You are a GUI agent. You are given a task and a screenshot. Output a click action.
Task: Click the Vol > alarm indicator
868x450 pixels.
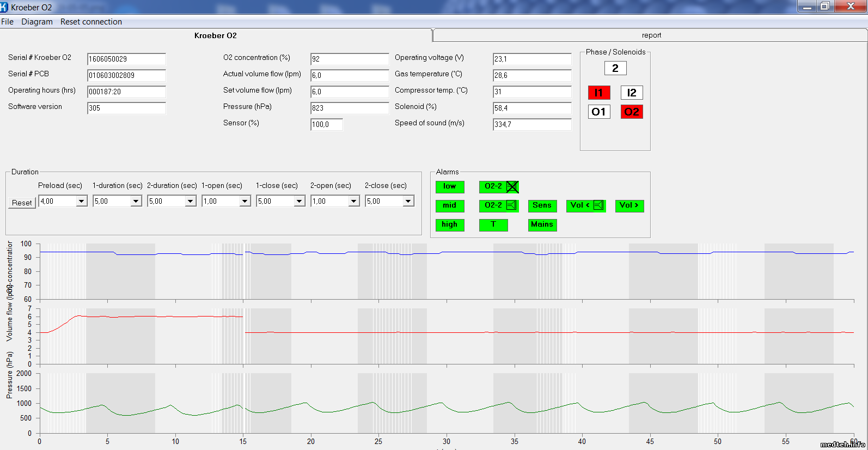[629, 205]
